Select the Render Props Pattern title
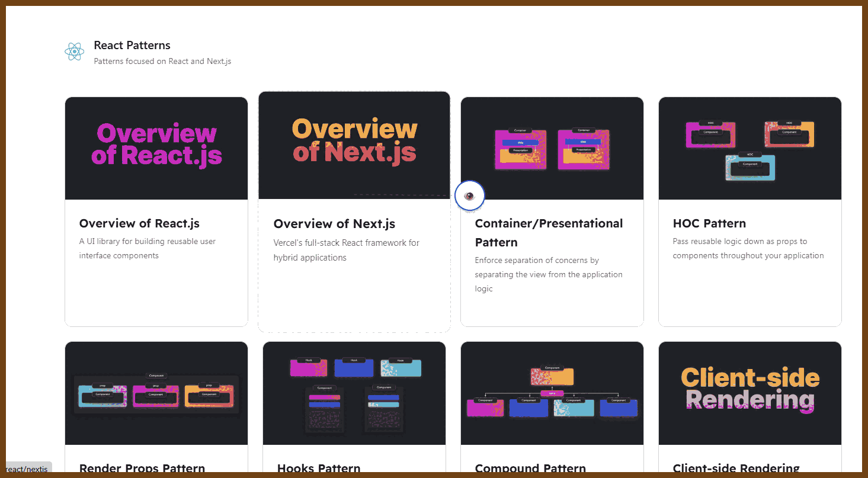The image size is (868, 478). coord(142,469)
